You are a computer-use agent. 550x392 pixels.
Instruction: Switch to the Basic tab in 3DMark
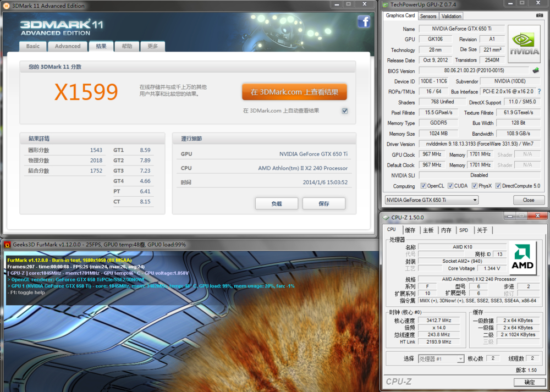[x=33, y=46]
